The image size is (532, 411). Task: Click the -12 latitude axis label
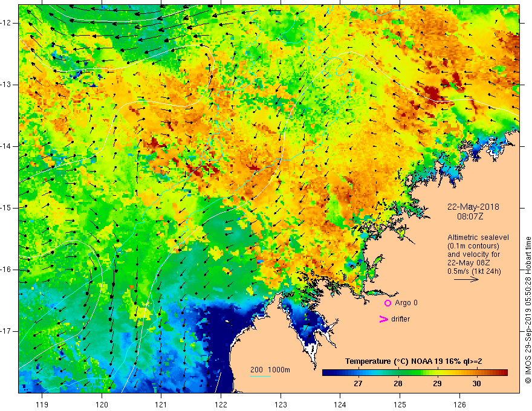tap(6, 23)
